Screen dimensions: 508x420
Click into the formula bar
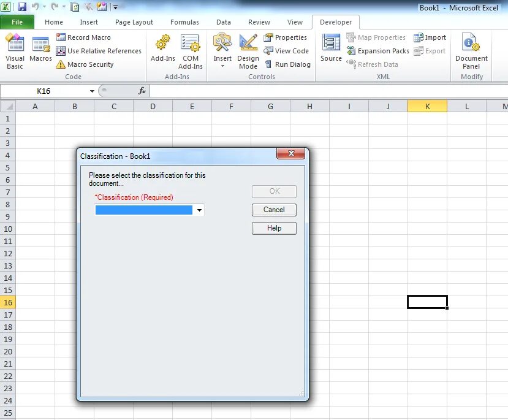click(x=328, y=91)
